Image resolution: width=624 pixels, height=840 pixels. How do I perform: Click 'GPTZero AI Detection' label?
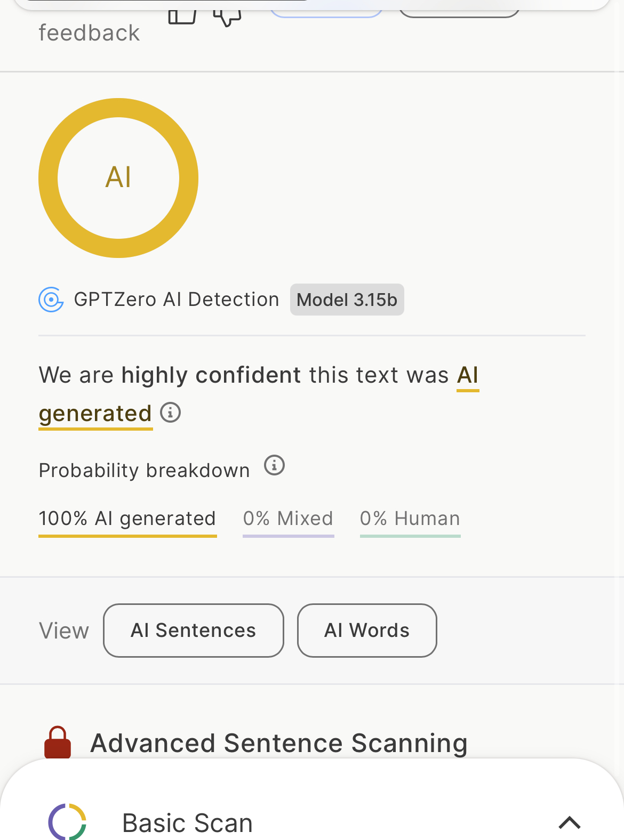coord(177,300)
